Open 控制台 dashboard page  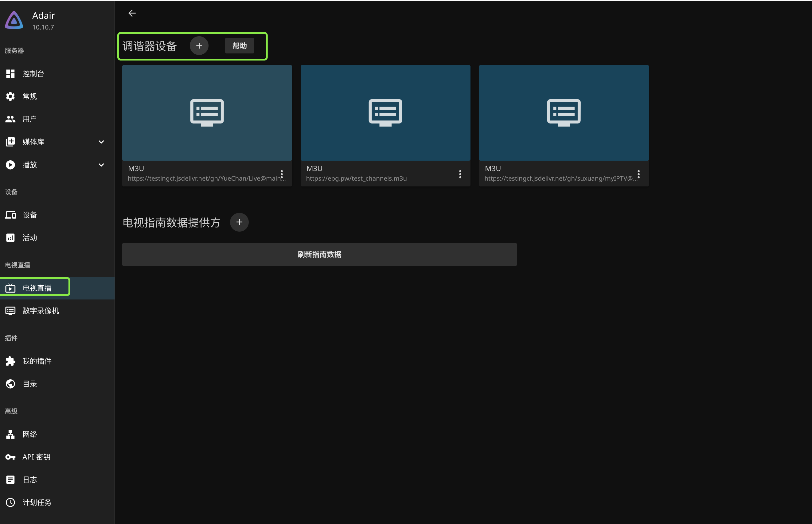point(33,74)
